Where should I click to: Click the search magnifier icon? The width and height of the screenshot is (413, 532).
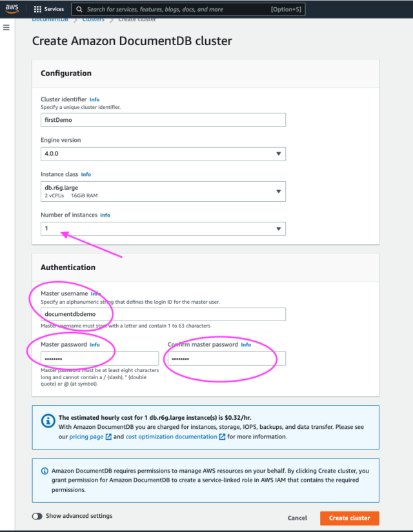(x=79, y=8)
